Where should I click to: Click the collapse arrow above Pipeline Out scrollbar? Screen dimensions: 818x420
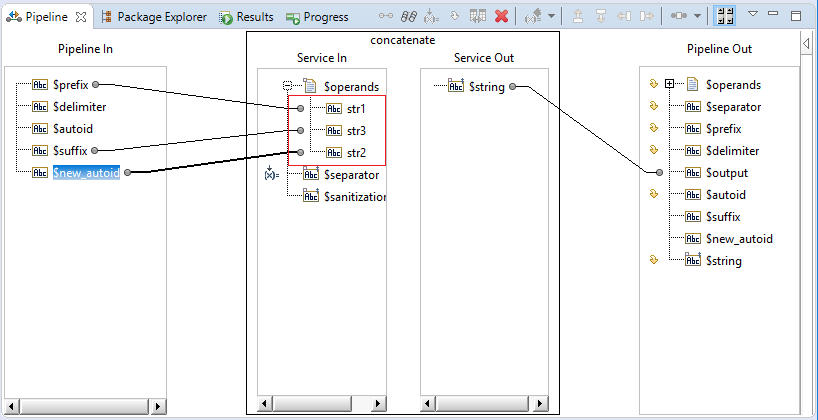coord(807,45)
